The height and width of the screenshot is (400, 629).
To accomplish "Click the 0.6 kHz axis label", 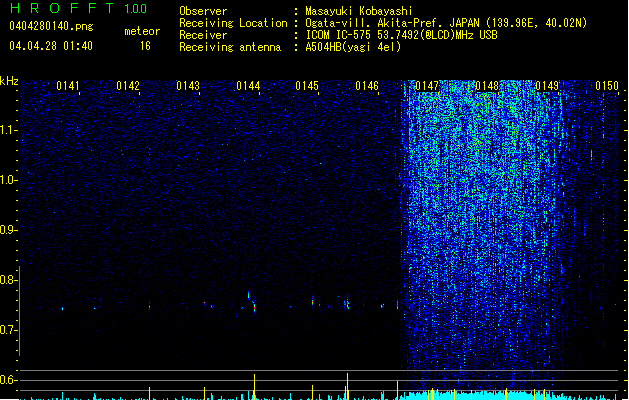I will click(x=8, y=380).
